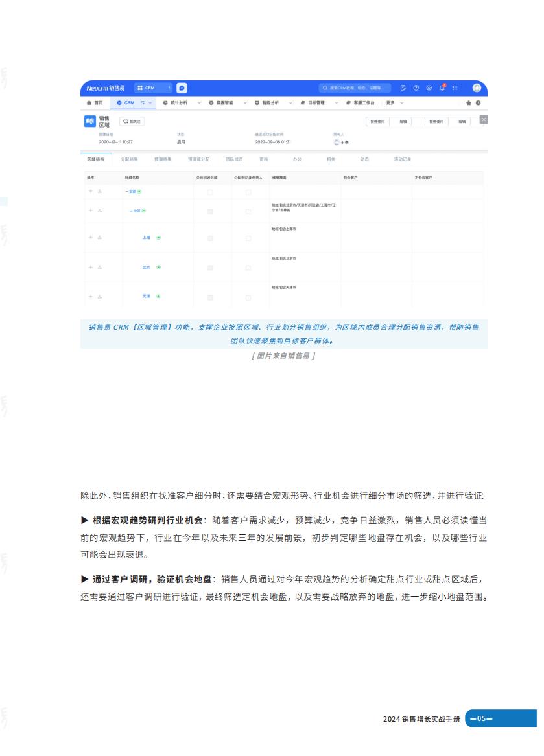Viewport: 544px width, 756px height.
Task: Open the 天津 region link
Action: click(x=147, y=297)
